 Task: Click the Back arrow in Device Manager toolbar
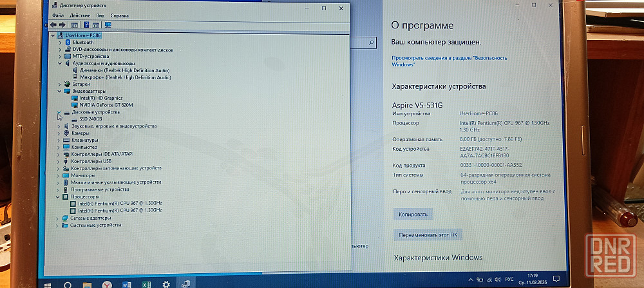pyautogui.click(x=53, y=24)
